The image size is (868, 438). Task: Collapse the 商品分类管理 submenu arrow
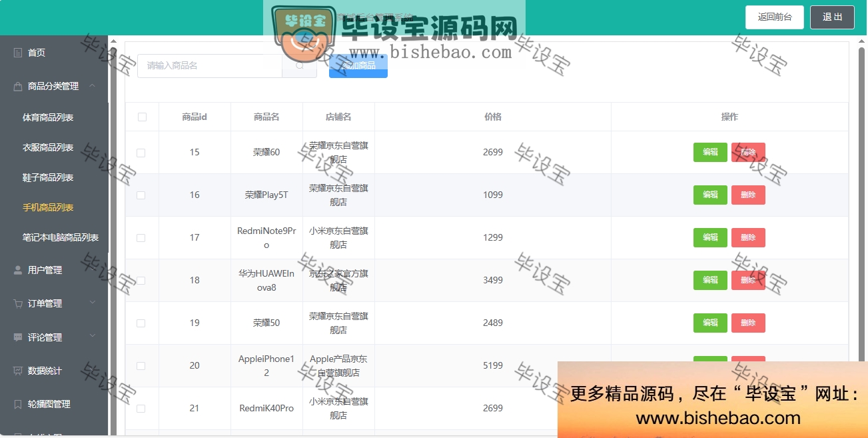click(x=92, y=85)
